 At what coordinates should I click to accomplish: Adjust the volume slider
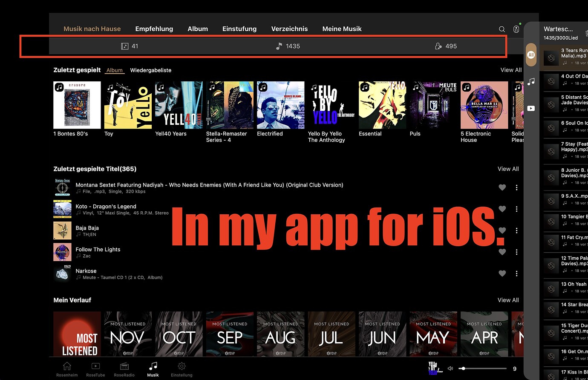pos(483,368)
